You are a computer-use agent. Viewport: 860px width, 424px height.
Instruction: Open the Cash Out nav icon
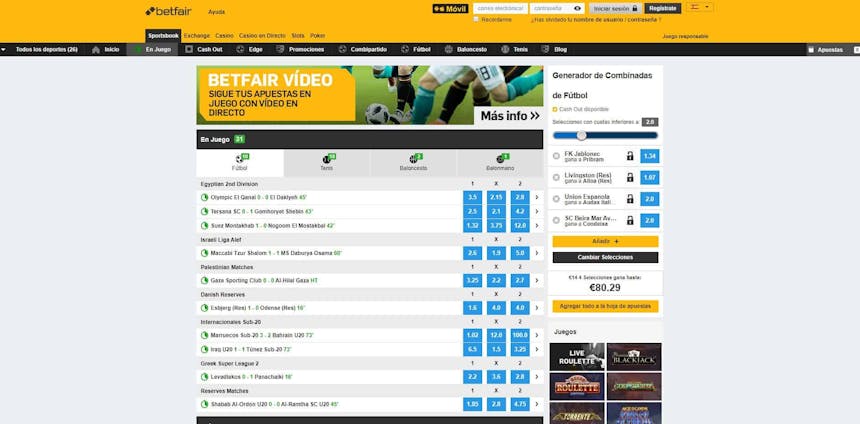(x=189, y=49)
